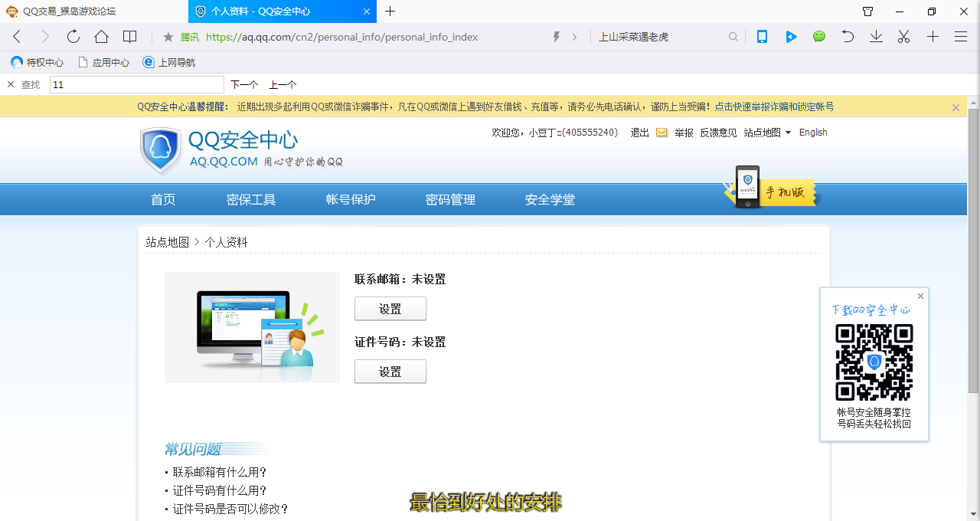Click 退出 to log out

639,133
